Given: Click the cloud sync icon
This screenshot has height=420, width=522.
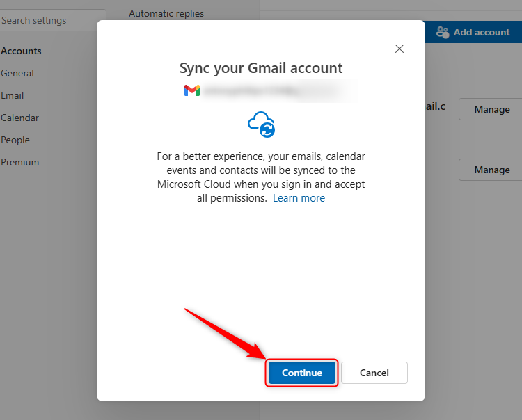Looking at the screenshot, I should tap(261, 124).
